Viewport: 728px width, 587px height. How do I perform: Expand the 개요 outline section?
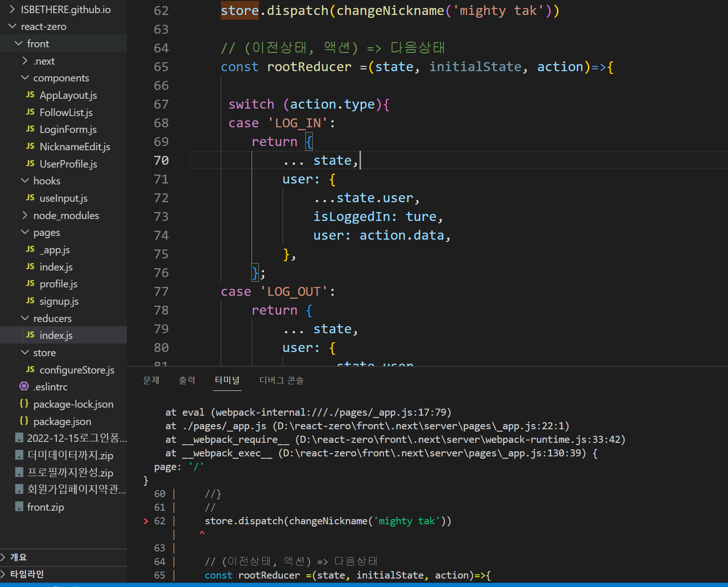click(18, 557)
